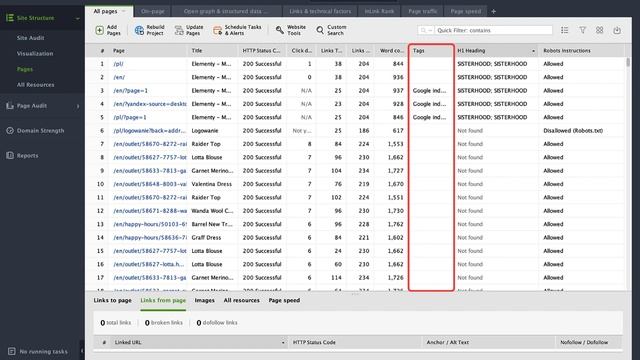Open the /pl/logowanie?back=addr link
Viewport: 640px width, 360px height.
click(149, 131)
